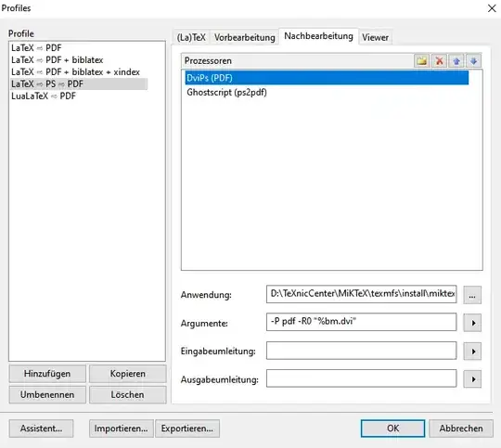Focus the Argumente input field
This screenshot has width=501, height=448.
coord(362,322)
